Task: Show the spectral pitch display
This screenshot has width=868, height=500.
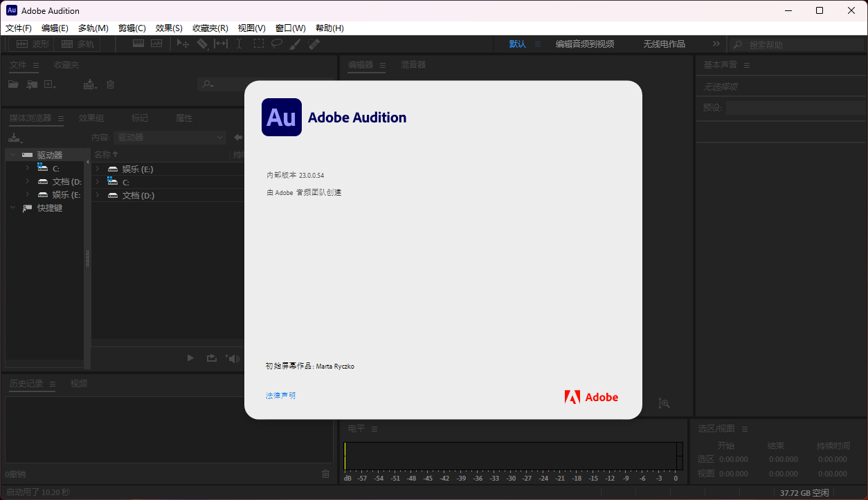Action: (x=156, y=44)
